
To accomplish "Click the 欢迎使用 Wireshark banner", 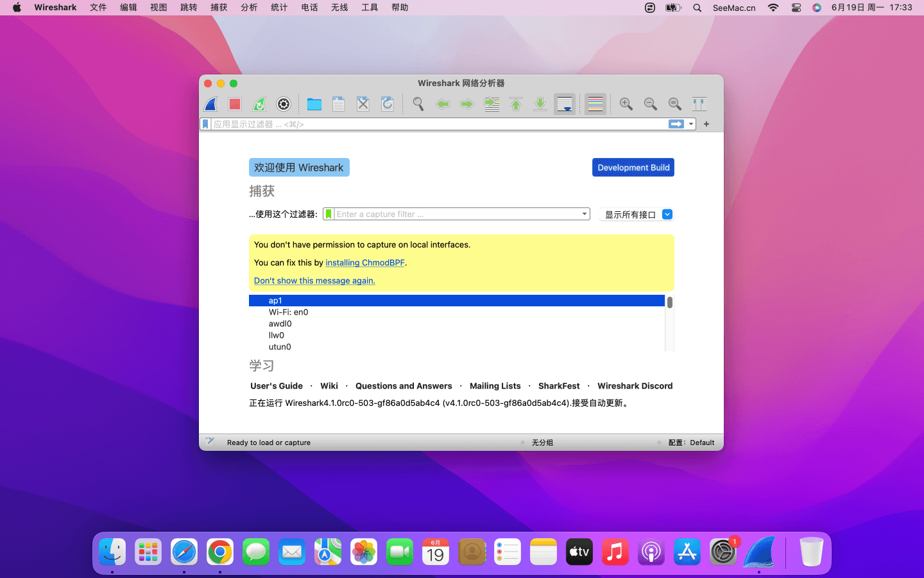I will (x=299, y=168).
